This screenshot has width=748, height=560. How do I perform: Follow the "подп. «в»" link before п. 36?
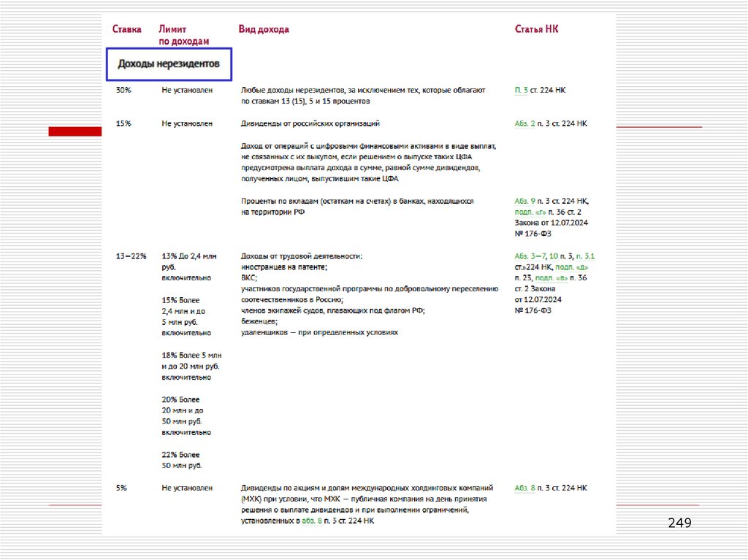[552, 278]
